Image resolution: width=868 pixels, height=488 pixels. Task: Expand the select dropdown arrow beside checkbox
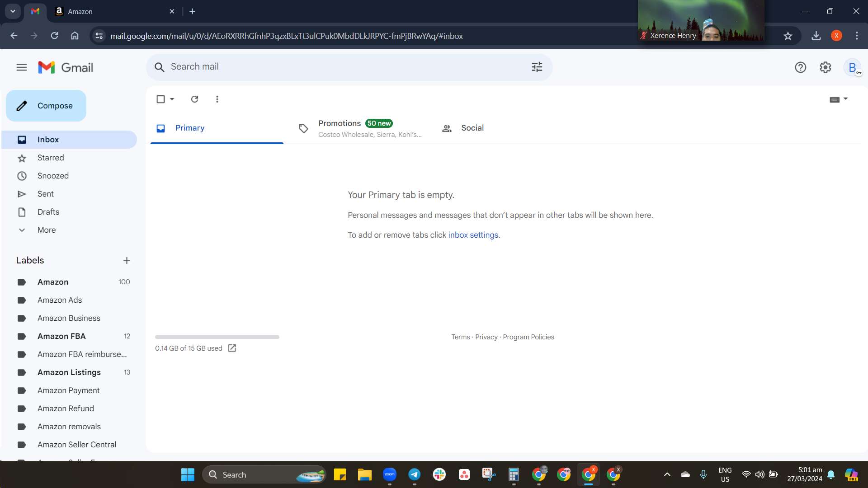(172, 99)
